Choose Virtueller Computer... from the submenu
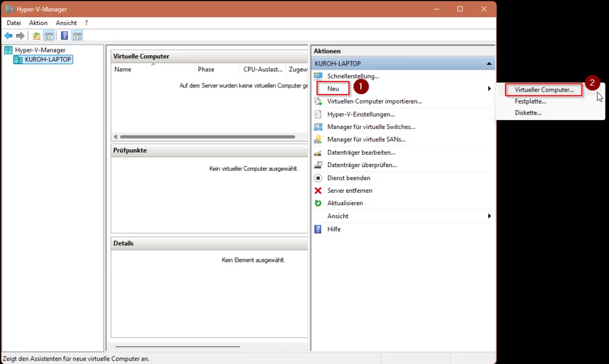The height and width of the screenshot is (364, 609). [x=544, y=90]
